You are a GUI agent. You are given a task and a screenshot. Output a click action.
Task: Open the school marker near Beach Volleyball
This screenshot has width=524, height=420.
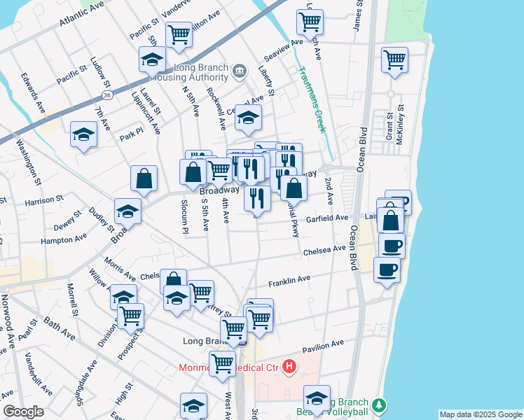[x=317, y=400]
